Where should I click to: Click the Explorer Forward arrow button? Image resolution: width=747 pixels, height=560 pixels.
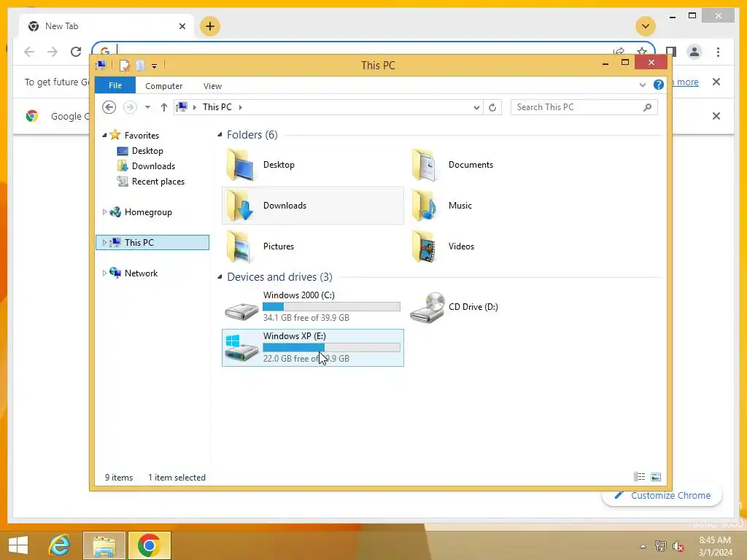[x=130, y=107]
